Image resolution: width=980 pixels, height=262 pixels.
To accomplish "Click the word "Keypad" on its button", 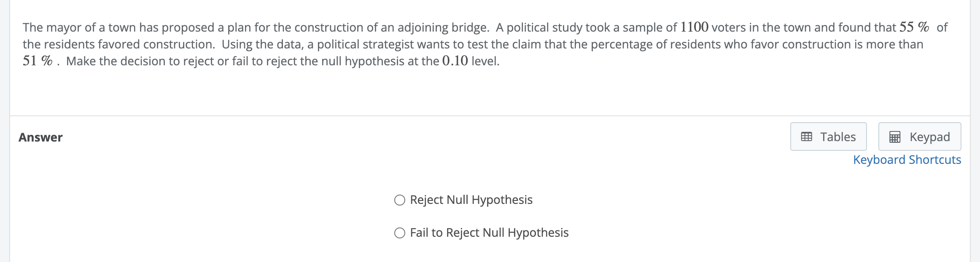I will pyautogui.click(x=929, y=137).
